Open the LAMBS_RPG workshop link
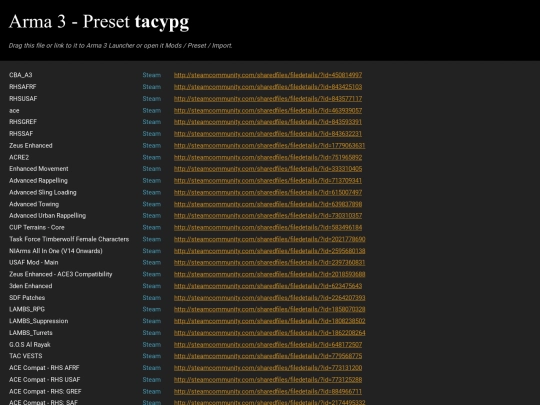This screenshot has width=540, height=405. click(x=269, y=309)
